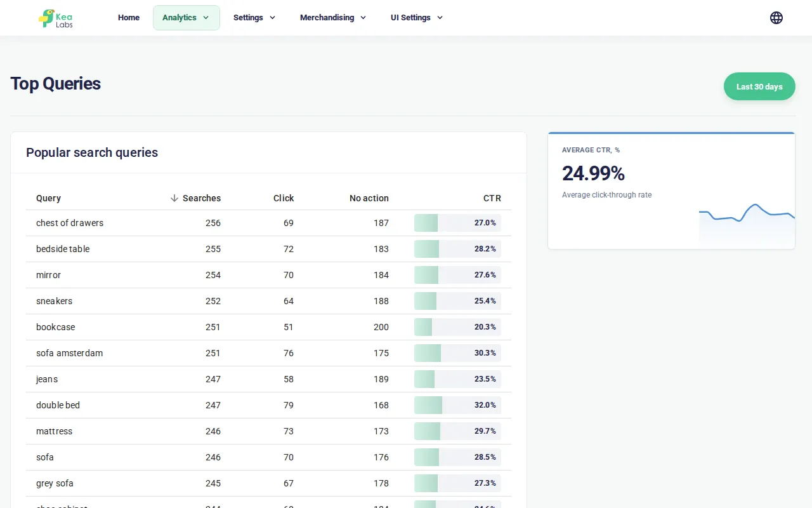Sort by the Searches column header

(x=202, y=198)
